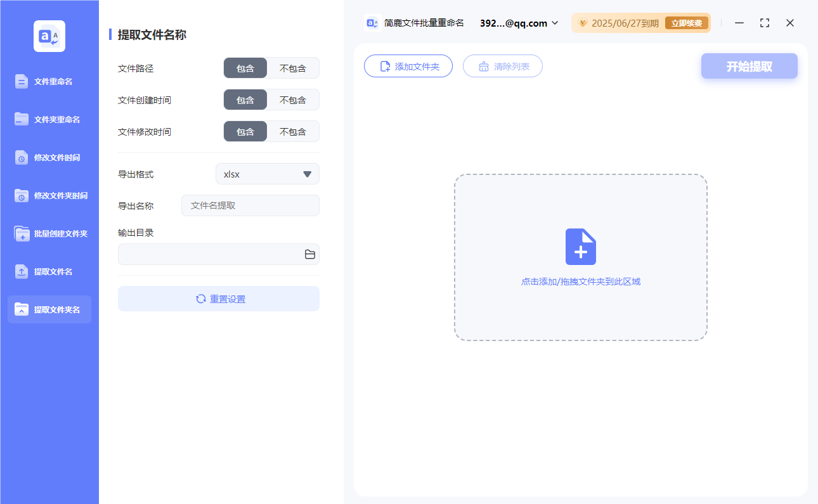Click the 导出名称 input field
818x504 pixels.
click(250, 205)
